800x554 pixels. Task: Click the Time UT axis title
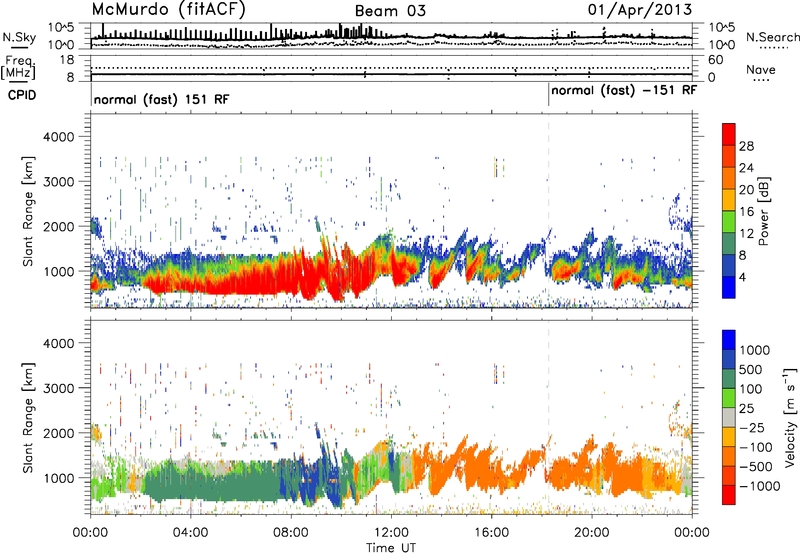click(391, 548)
